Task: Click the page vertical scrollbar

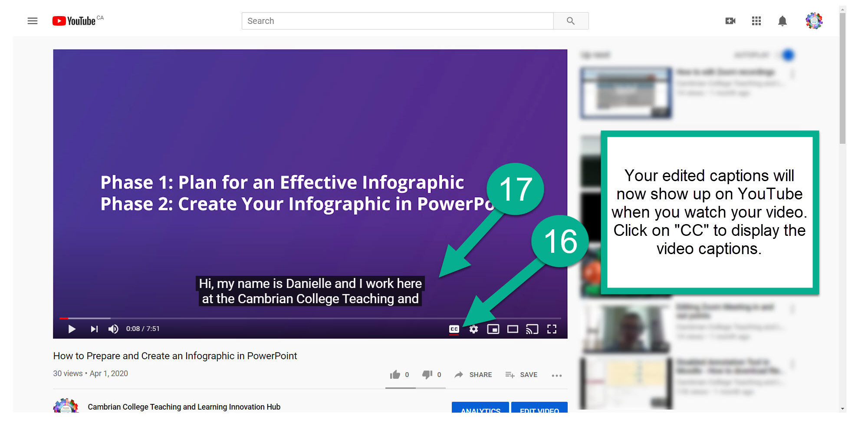Action: pyautogui.click(x=842, y=78)
